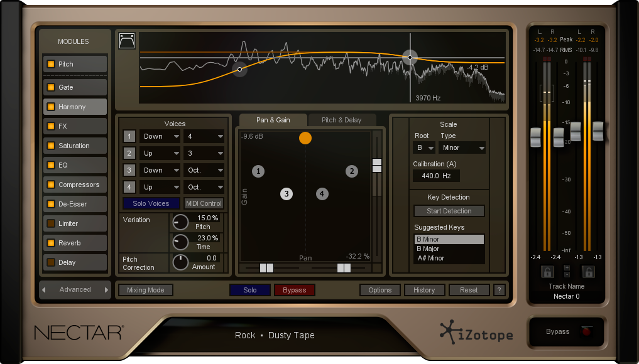Click the high EQ node at 3970 Hz
The image size is (639, 364).
410,57
